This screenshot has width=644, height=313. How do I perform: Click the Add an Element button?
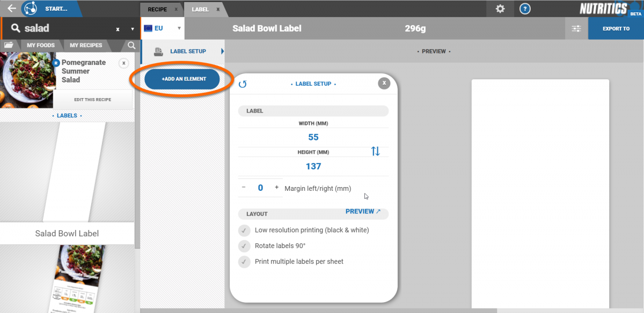pyautogui.click(x=182, y=79)
